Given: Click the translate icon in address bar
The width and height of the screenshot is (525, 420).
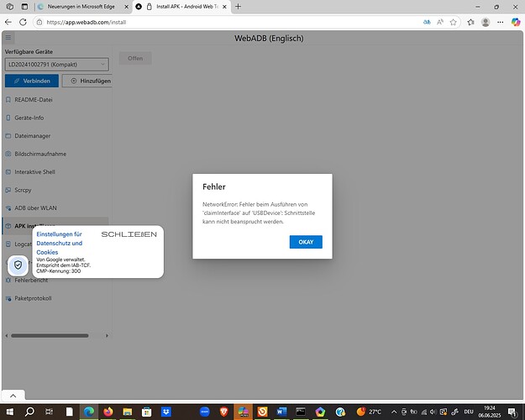Looking at the screenshot, I should click(427, 22).
